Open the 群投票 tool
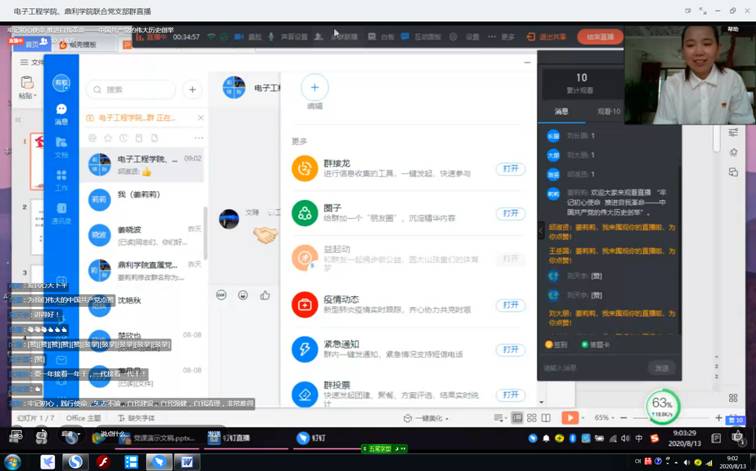Screen dimensions: 756x471 click(x=511, y=395)
